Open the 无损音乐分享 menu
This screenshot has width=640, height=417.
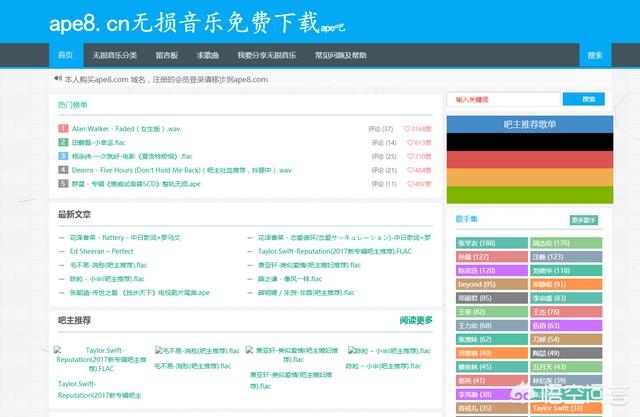pos(113,56)
